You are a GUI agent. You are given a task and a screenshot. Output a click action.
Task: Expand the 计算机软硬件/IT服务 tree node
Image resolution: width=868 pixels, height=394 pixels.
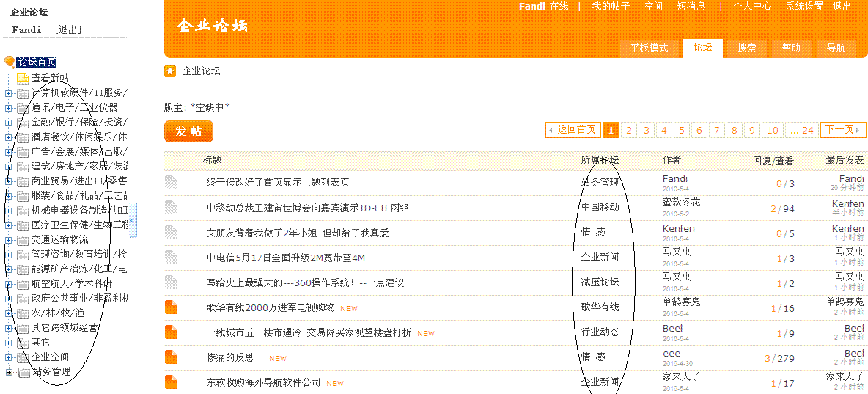[x=8, y=93]
